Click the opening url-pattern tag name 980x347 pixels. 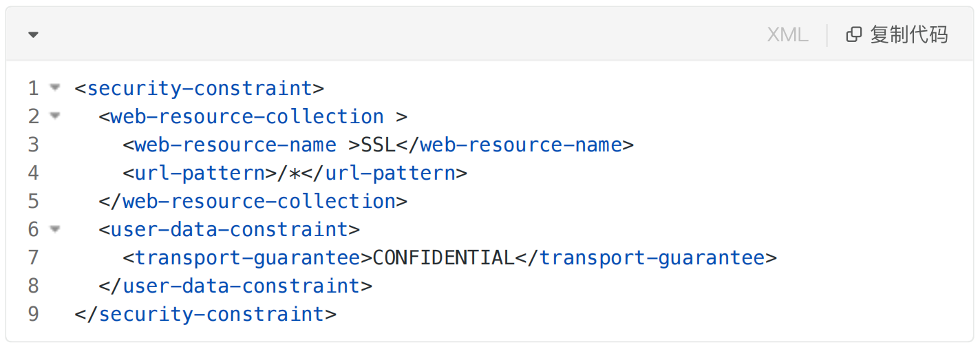[200, 173]
